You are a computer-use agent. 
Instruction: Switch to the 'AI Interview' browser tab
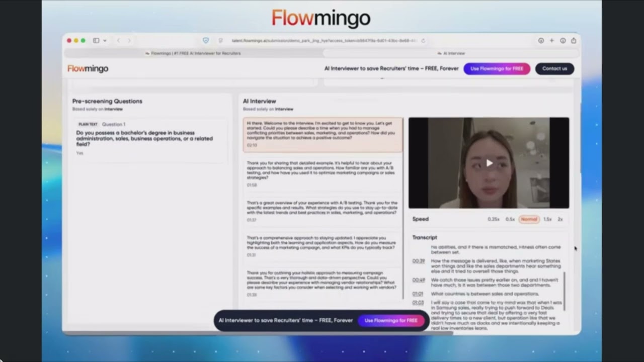tap(451, 53)
